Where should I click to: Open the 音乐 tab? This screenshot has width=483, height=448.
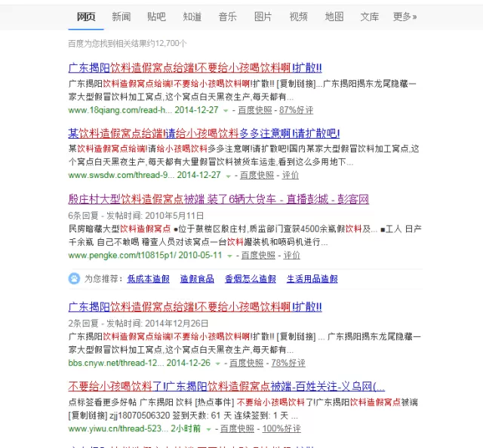[228, 17]
